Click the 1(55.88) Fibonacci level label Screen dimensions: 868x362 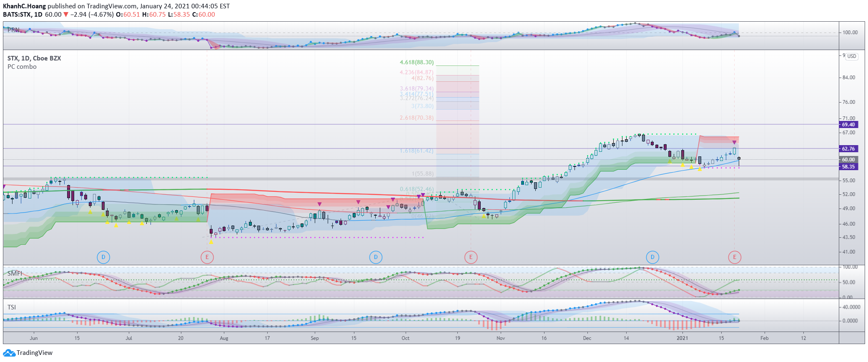pyautogui.click(x=422, y=174)
